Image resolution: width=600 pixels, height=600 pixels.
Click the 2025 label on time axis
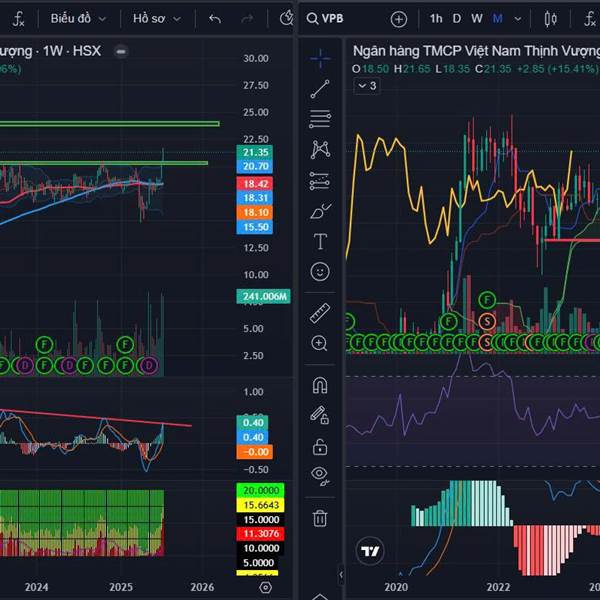(x=121, y=587)
